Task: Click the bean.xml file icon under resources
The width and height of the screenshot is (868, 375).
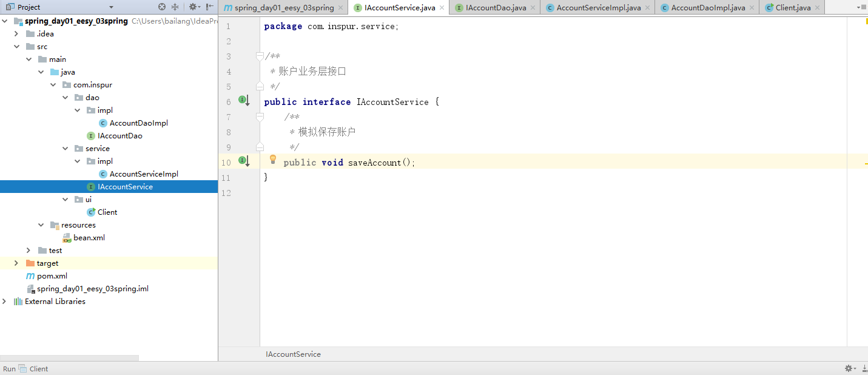Action: [67, 237]
